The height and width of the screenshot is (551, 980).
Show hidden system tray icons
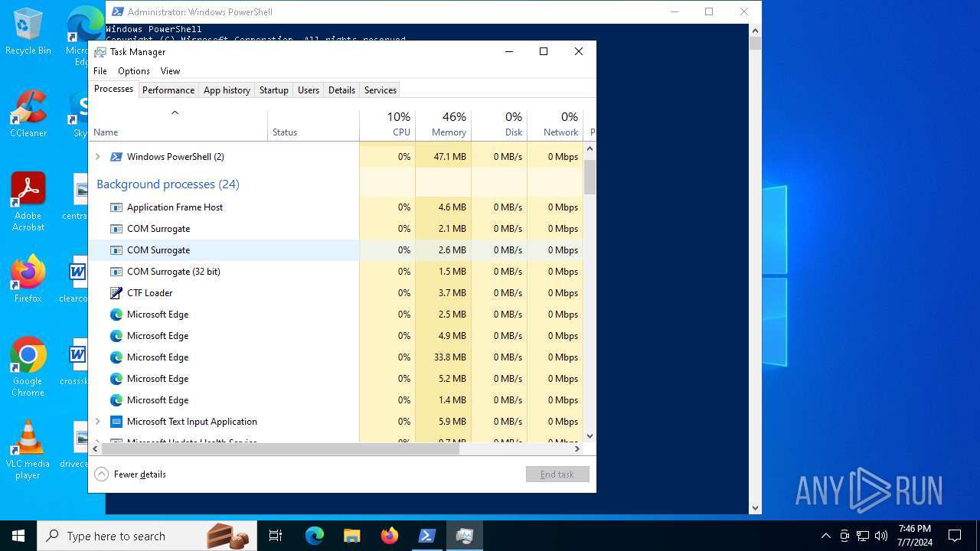[825, 536]
